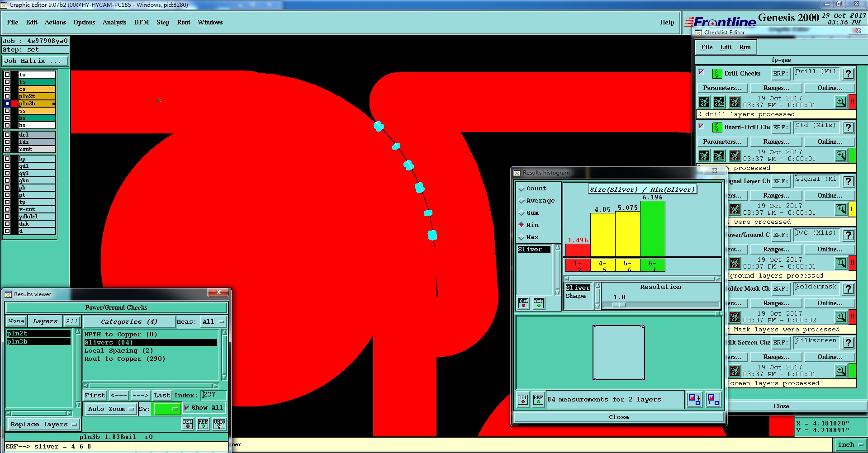Open Power/Ground Checks results magnifier icon
868x453 pixels.
pyautogui.click(x=840, y=263)
